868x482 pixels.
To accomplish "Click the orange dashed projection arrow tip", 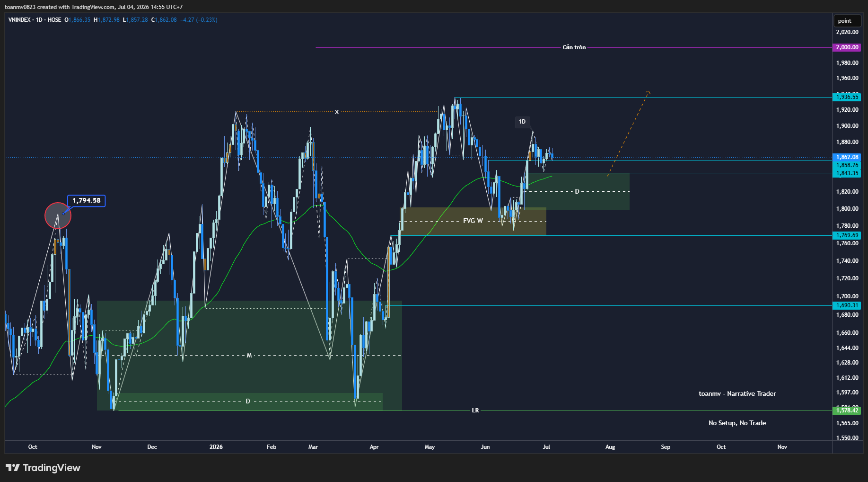I will pos(649,91).
